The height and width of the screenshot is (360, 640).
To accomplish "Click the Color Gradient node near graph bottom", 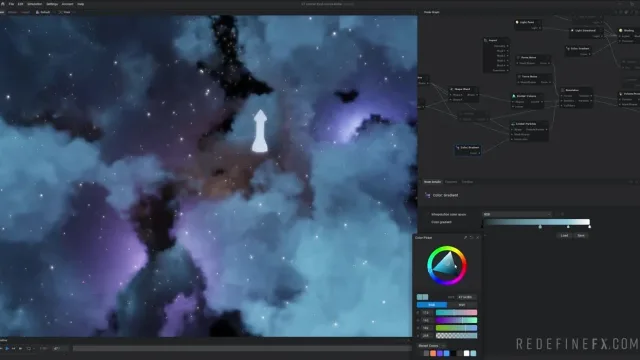I will coord(468,150).
